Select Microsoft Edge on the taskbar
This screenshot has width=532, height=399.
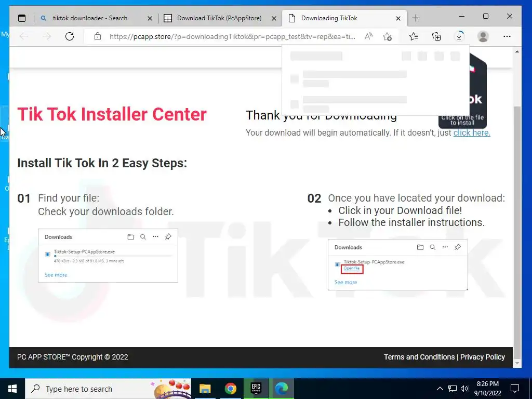click(x=282, y=389)
